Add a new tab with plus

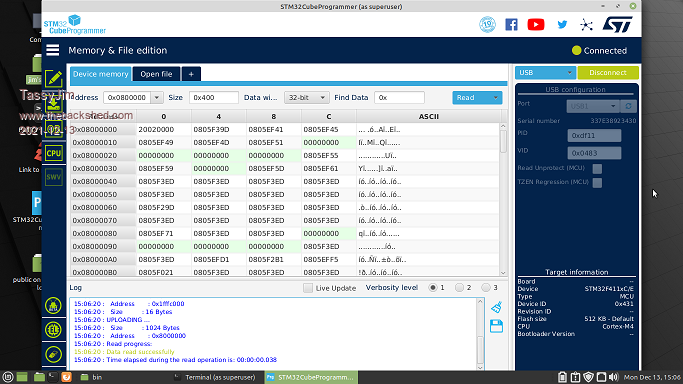click(x=191, y=74)
